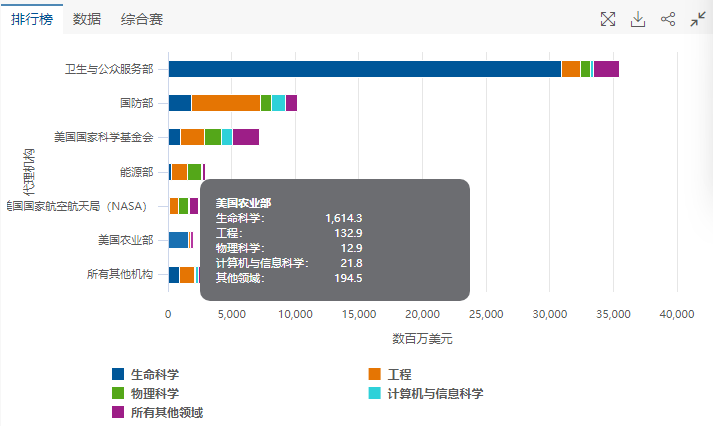Open the 数据 tab
Viewport: 713px width, 426px height.
86,19
